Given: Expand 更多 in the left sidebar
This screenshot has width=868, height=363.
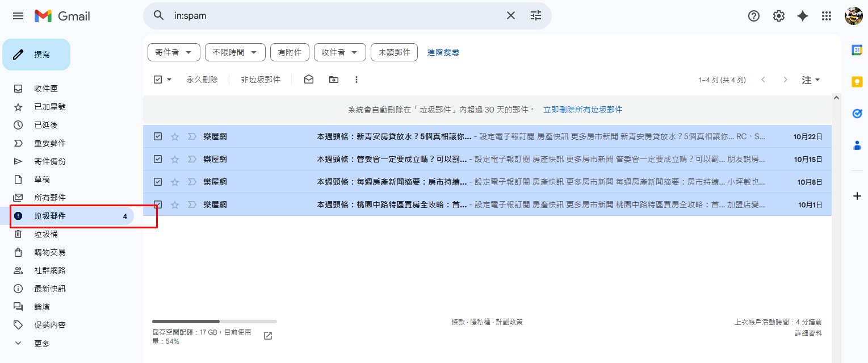Looking at the screenshot, I should coord(42,344).
